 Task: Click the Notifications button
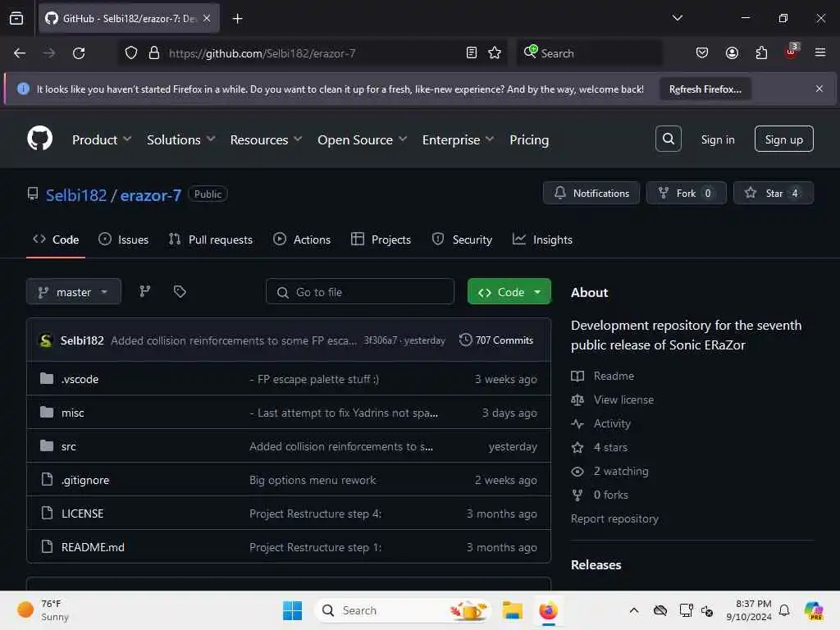pyautogui.click(x=591, y=193)
